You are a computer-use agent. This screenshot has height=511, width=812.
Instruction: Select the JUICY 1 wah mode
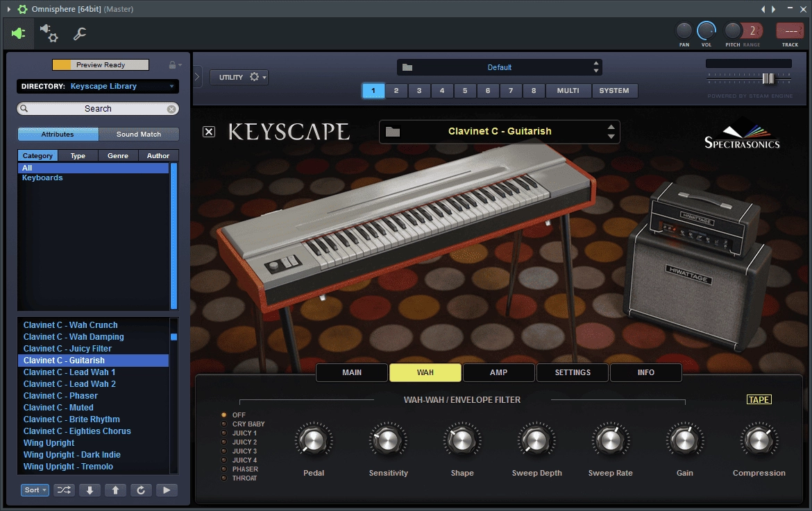pos(239,433)
